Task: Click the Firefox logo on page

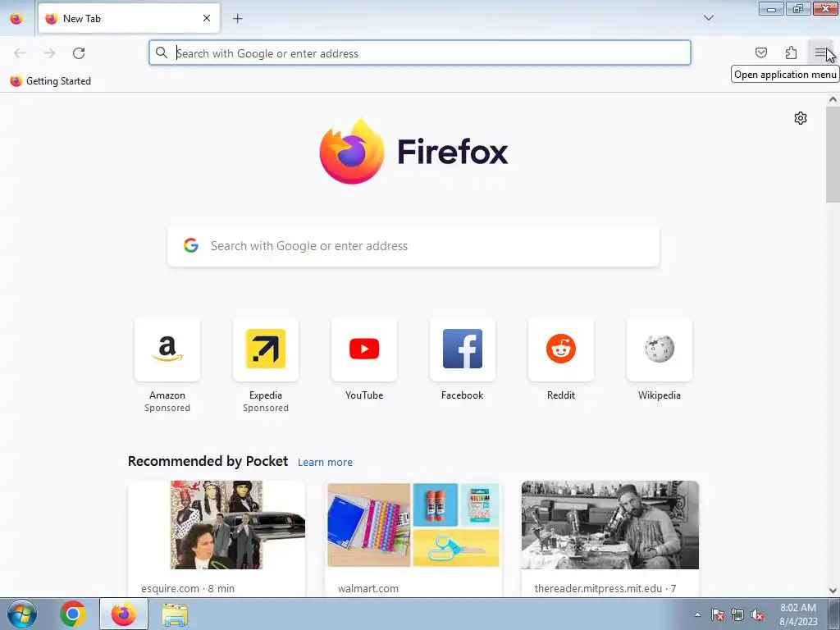Action: [413, 151]
